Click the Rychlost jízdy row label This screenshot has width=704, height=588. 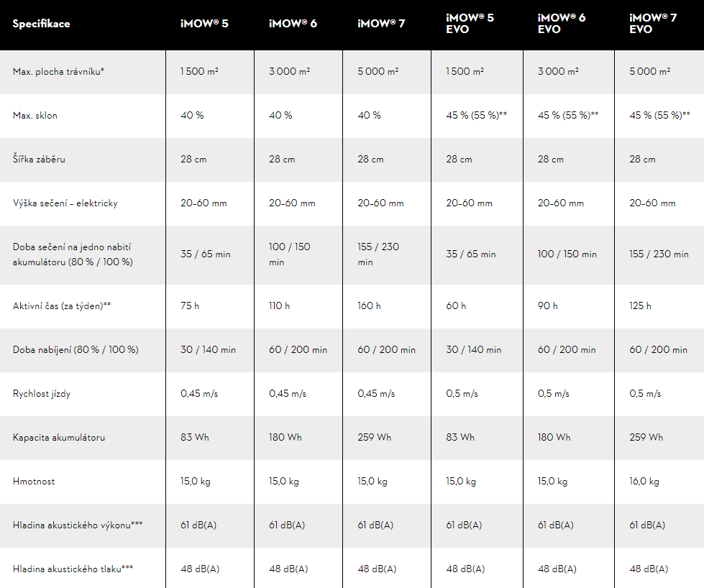tap(42, 393)
